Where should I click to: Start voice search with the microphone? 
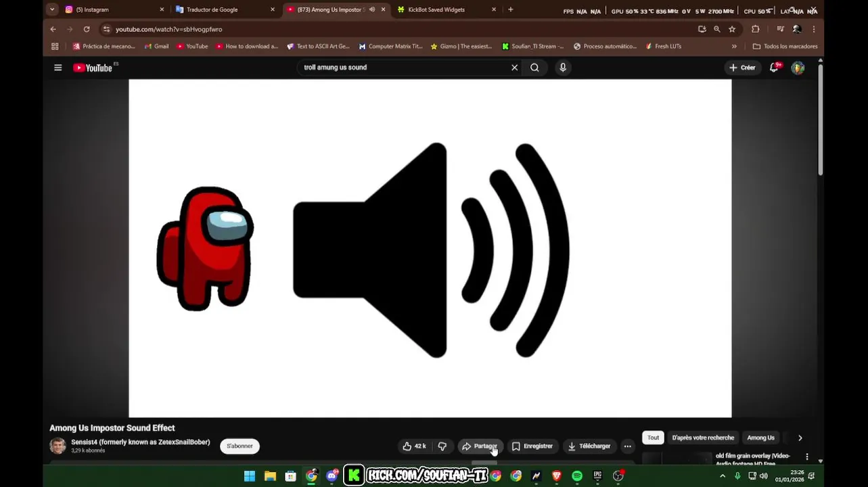[562, 68]
